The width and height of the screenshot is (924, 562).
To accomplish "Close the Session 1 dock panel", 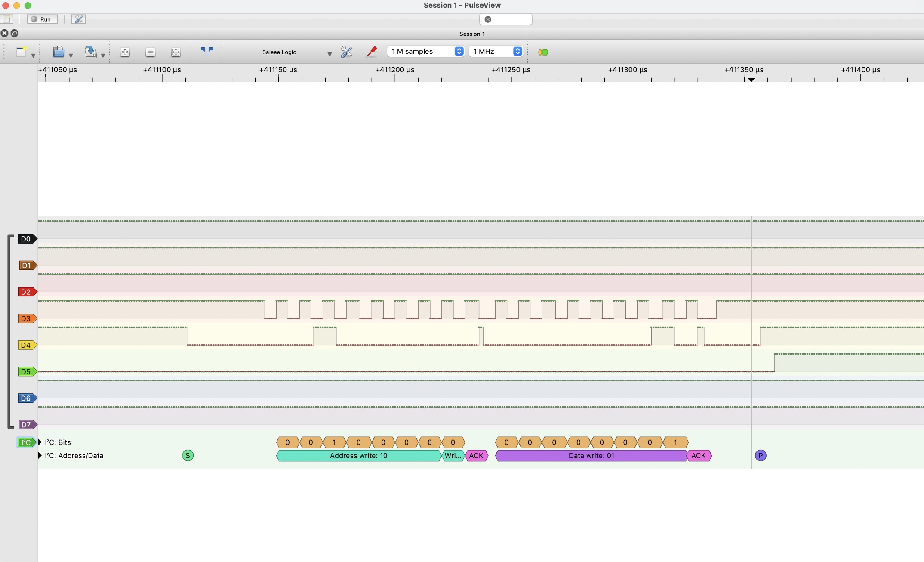I will click(4, 33).
